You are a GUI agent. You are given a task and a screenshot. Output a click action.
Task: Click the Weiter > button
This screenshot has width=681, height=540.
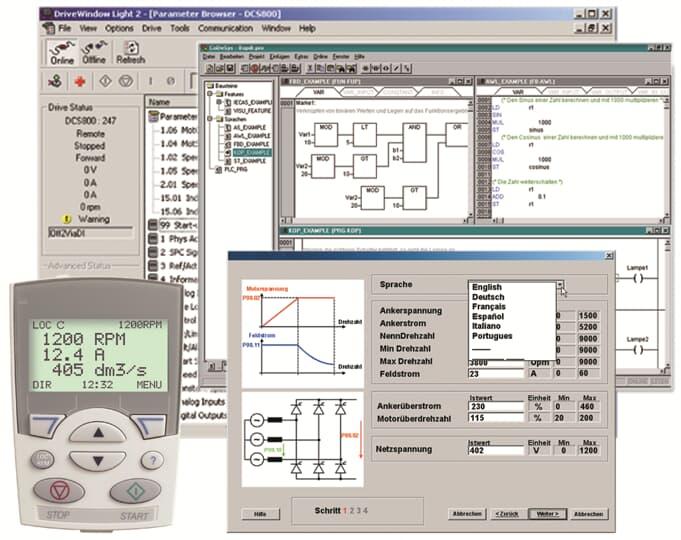[548, 514]
